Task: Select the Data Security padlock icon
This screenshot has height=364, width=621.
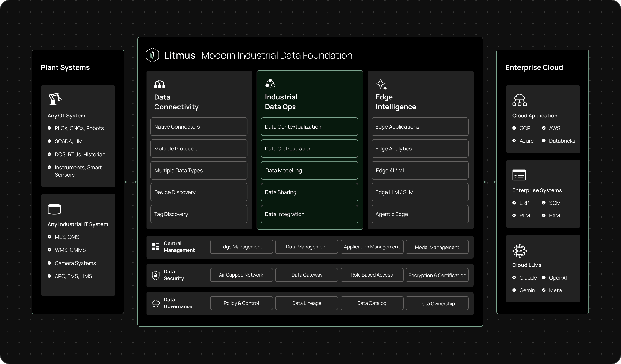Action: (155, 275)
